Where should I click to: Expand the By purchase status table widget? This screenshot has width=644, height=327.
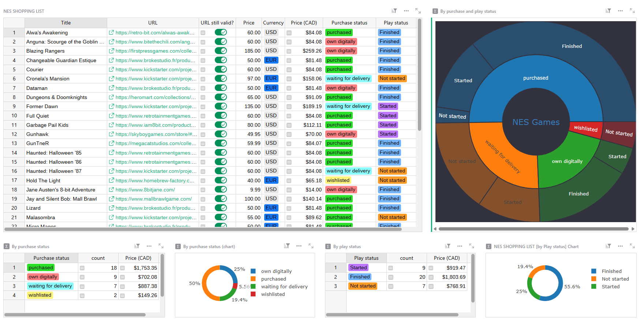pyautogui.click(x=161, y=246)
